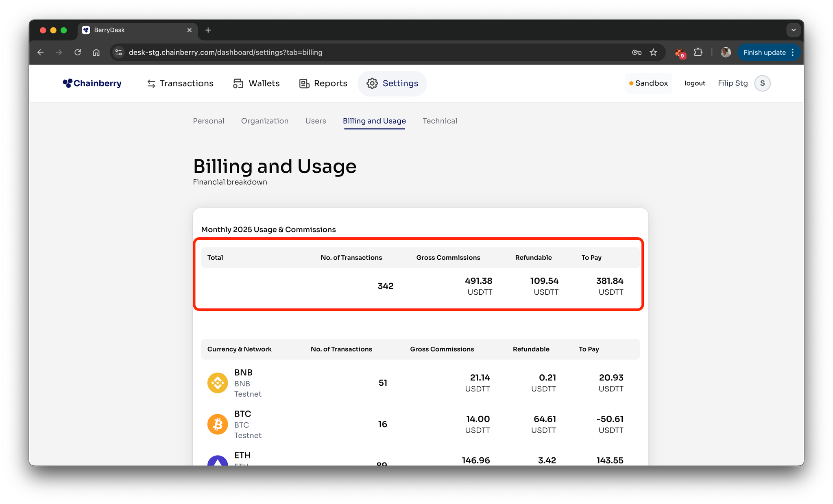This screenshot has height=504, width=833.
Task: Bookmark page with star icon
Action: [x=653, y=52]
